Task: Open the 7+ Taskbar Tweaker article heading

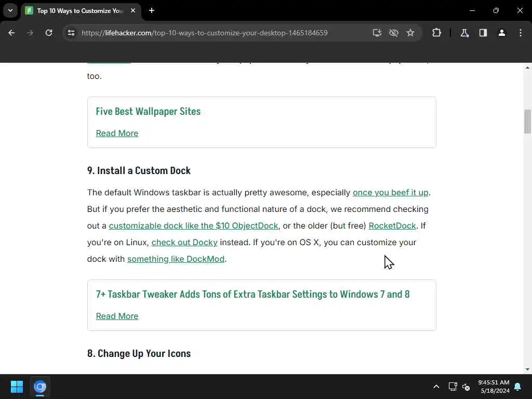Action: pyautogui.click(x=253, y=294)
